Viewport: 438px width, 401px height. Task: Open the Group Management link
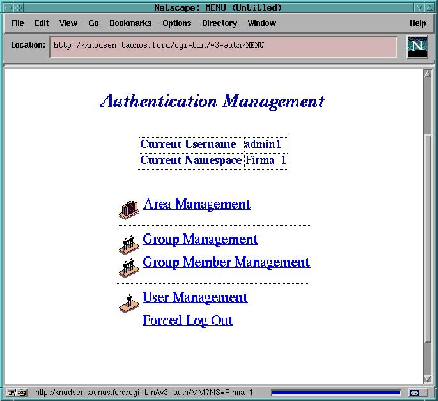coord(200,239)
